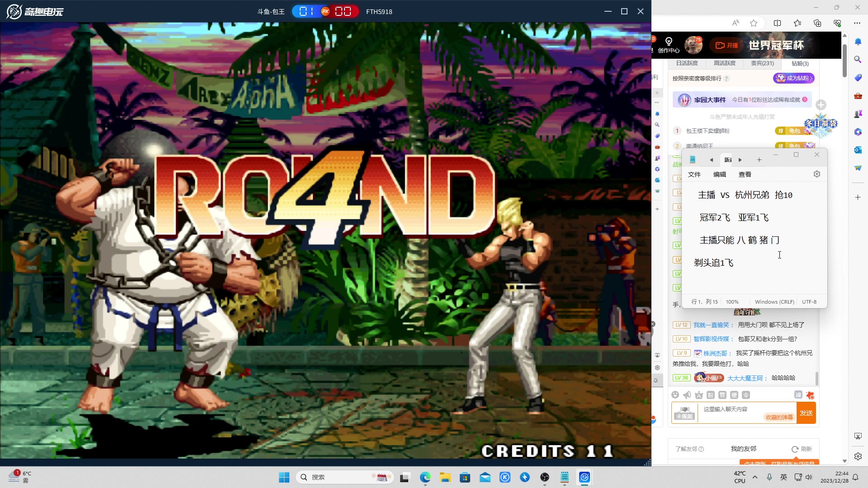
Task: Click the 粉 fan badge icon
Action: [711, 395]
